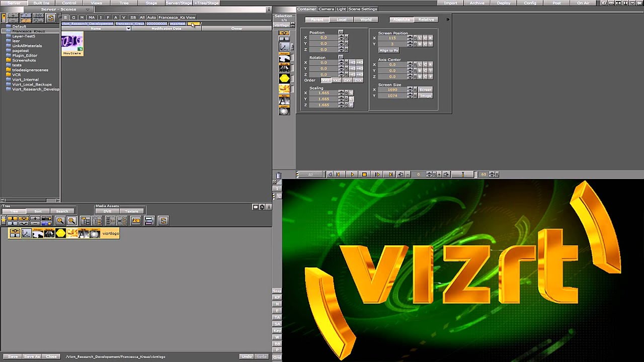
Task: Open the Name column sort dropdown arrow
Action: click(x=128, y=29)
